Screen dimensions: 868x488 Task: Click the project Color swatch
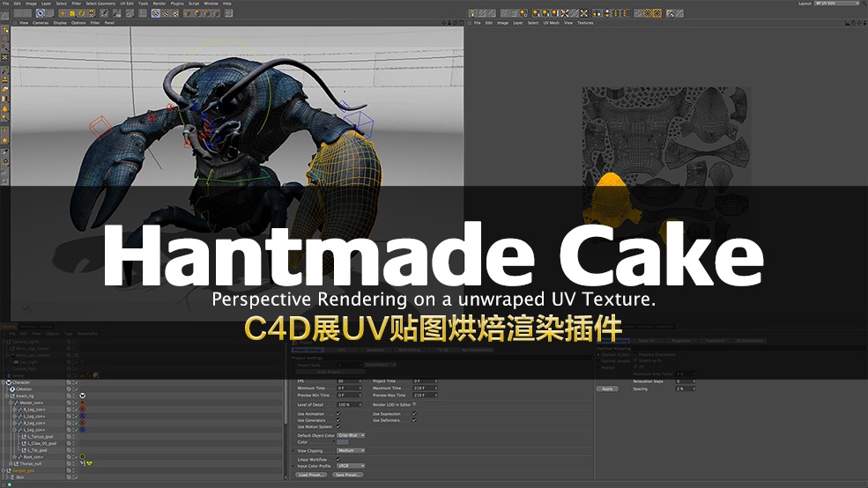pyautogui.click(x=342, y=442)
